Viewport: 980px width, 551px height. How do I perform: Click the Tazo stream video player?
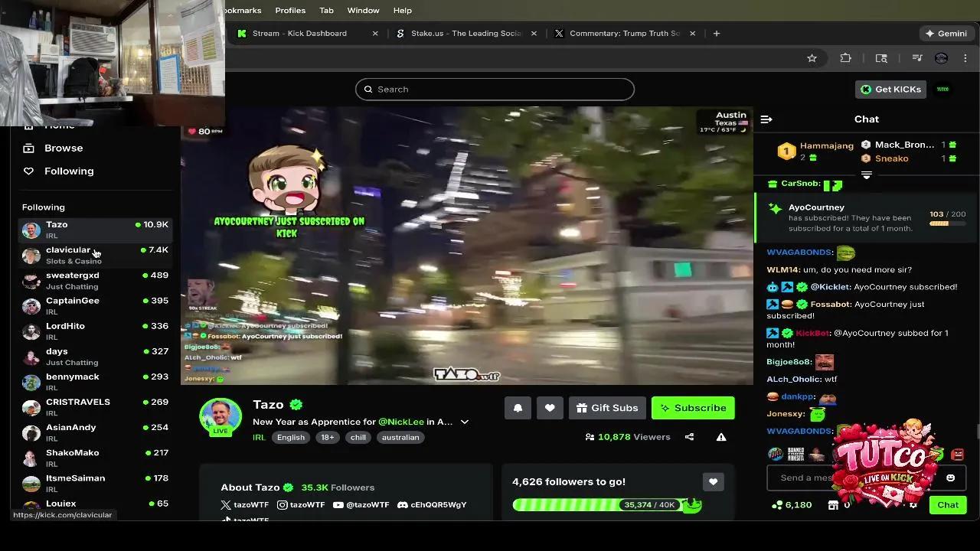coord(467,246)
